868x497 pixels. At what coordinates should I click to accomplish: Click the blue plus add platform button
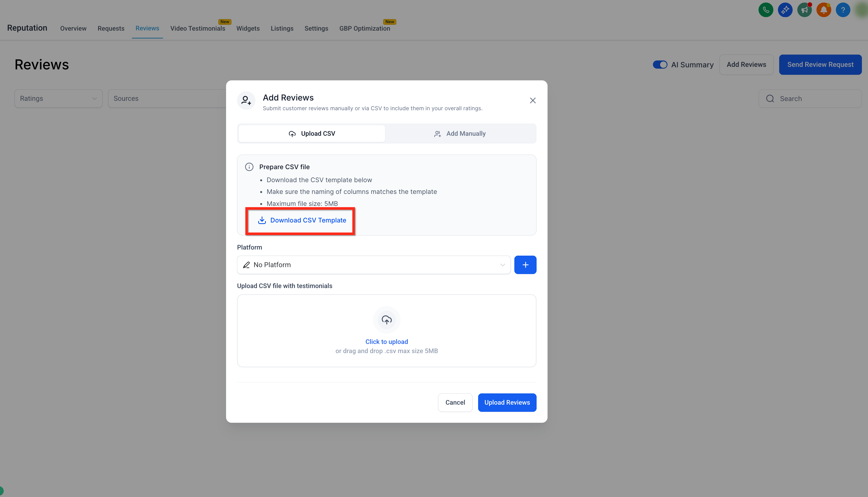[x=525, y=265]
